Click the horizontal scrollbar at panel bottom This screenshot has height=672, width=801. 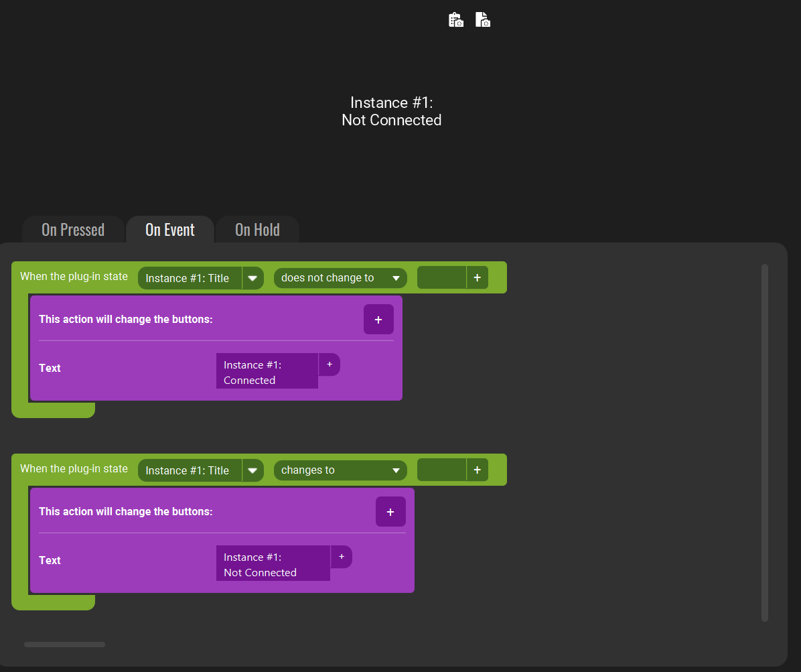64,645
